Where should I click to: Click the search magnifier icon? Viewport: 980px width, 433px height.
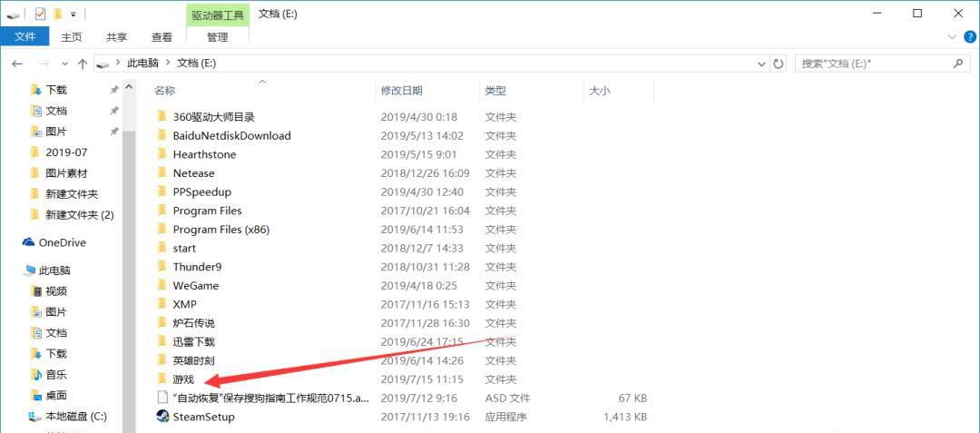coord(957,64)
